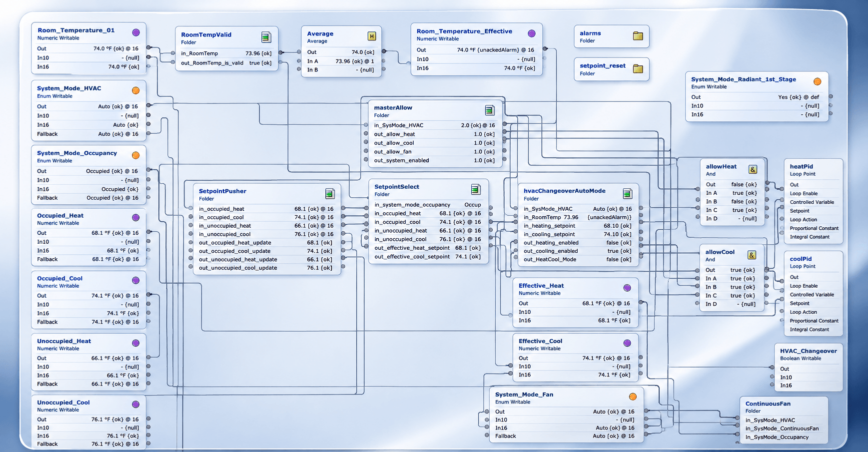
Task: Click the purple icon on Unoccupied_Cool
Action: coord(136,405)
